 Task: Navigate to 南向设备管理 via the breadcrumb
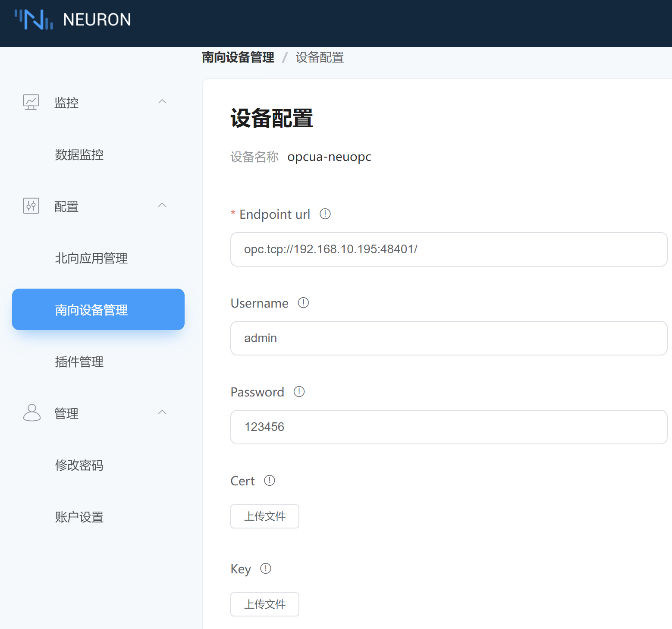(238, 57)
